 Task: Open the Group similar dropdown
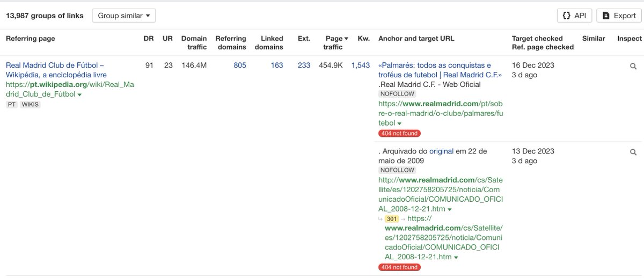[124, 16]
